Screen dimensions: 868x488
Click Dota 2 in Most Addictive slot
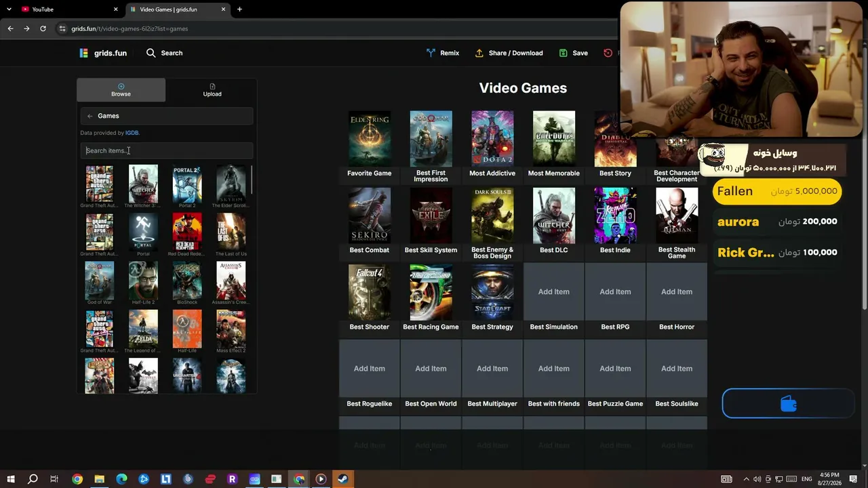pos(492,138)
